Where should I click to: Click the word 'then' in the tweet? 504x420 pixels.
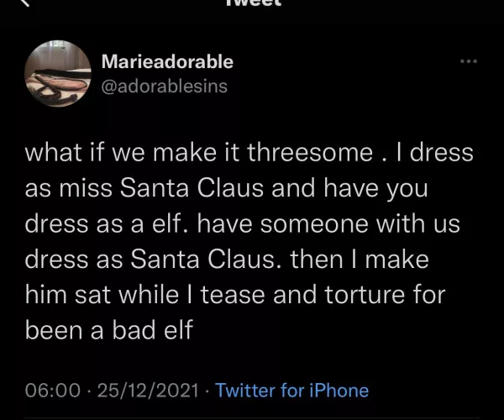click(x=318, y=260)
